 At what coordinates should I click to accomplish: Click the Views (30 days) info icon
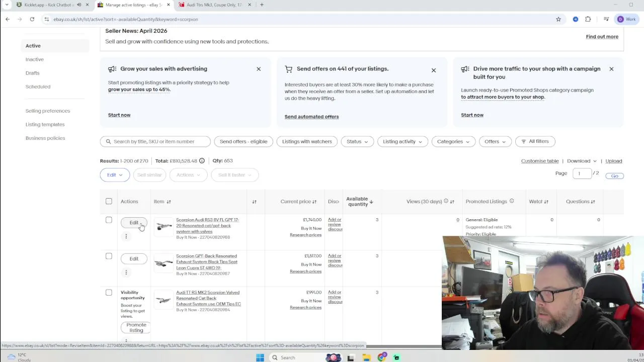446,201
